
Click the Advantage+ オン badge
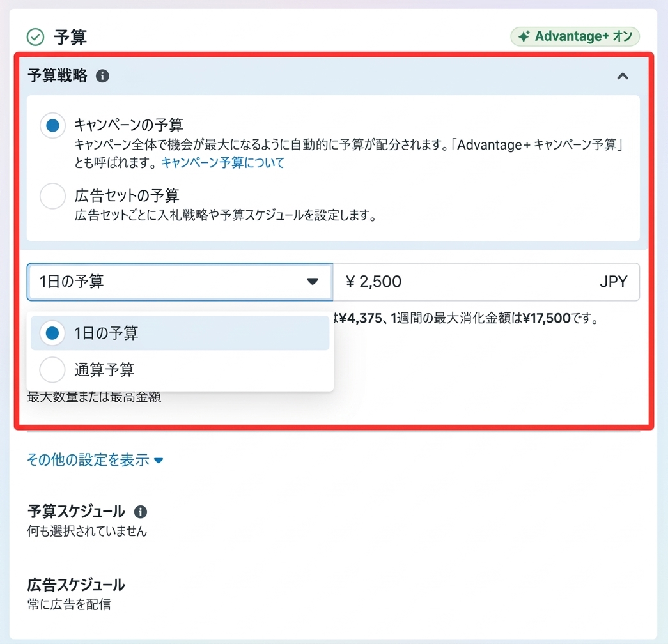[575, 36]
